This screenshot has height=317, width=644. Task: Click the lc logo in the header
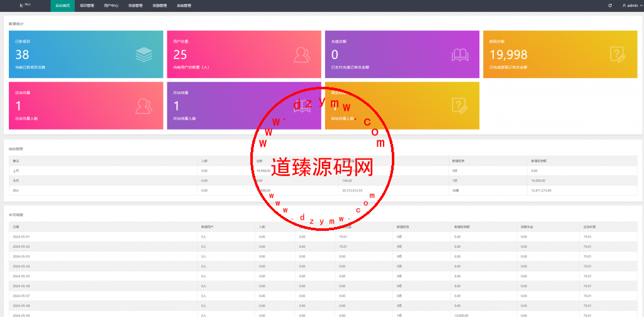[25, 5]
